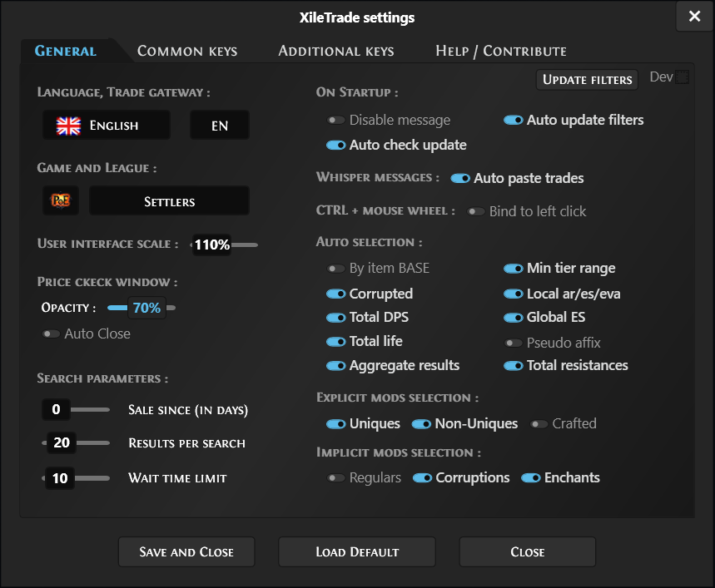Click the Path of Exile game icon

pyautogui.click(x=61, y=200)
